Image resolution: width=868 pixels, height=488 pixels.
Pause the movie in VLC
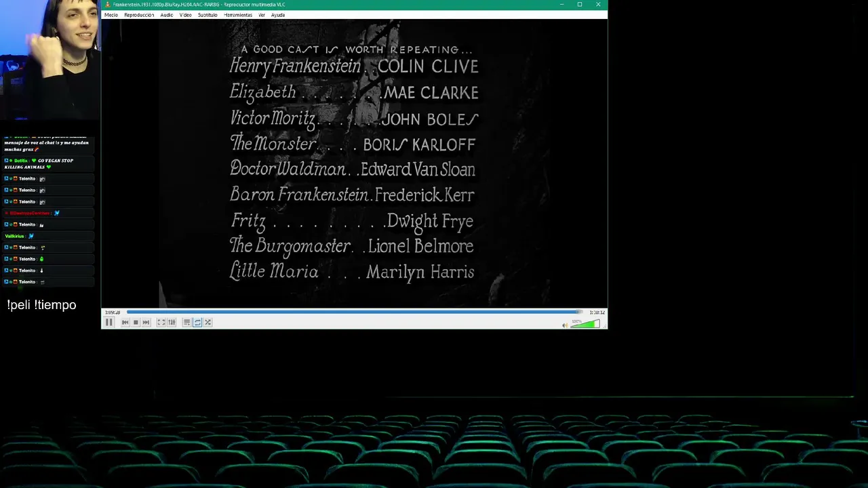(x=108, y=322)
